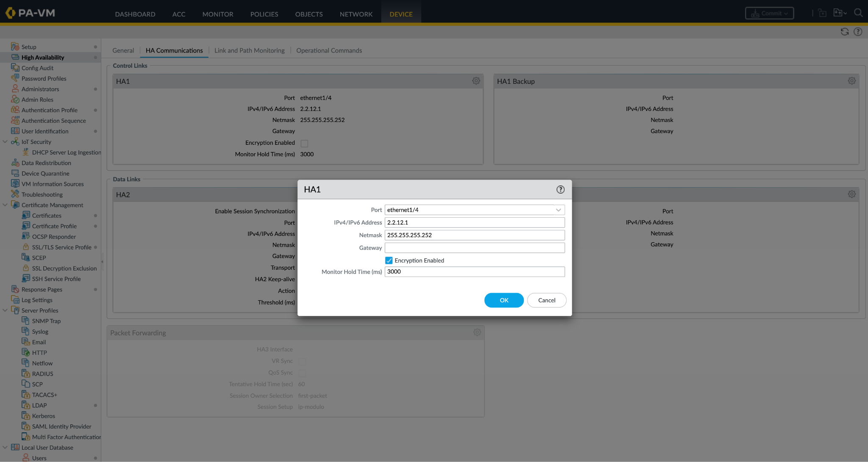Switch to Link and Path Monitoring tab

pos(249,50)
